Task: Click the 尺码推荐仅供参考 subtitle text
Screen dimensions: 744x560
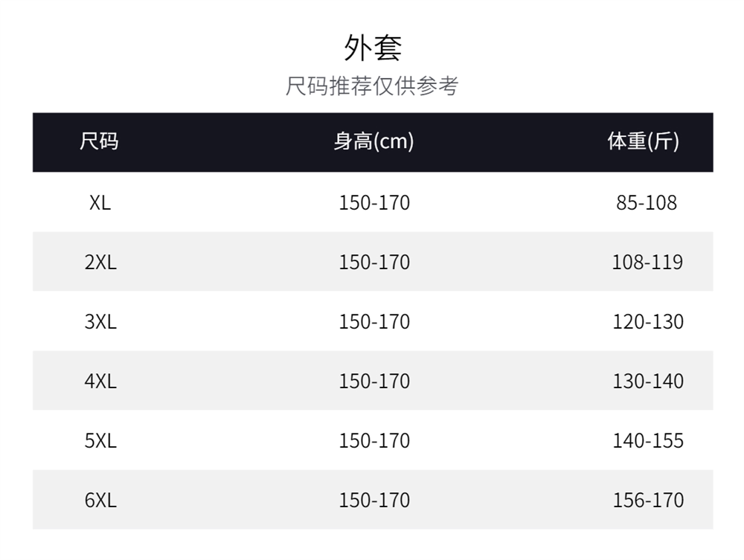Action: (x=372, y=86)
